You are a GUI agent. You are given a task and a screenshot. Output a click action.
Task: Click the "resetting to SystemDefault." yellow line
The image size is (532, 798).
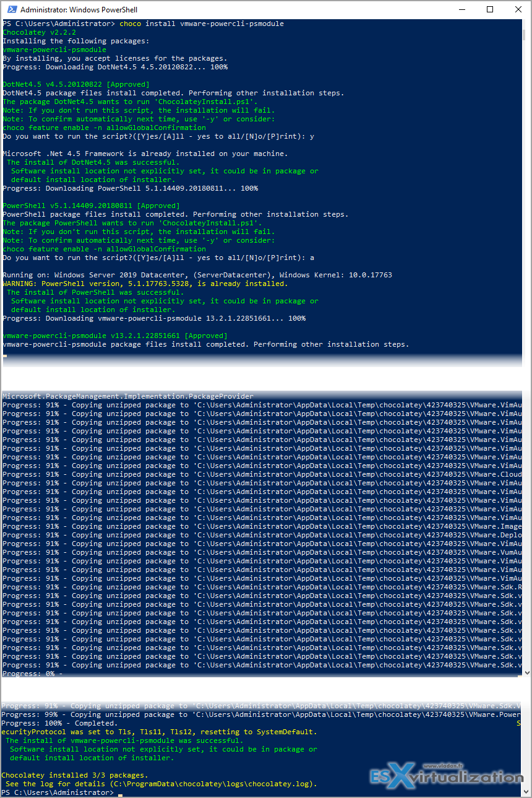click(x=159, y=732)
